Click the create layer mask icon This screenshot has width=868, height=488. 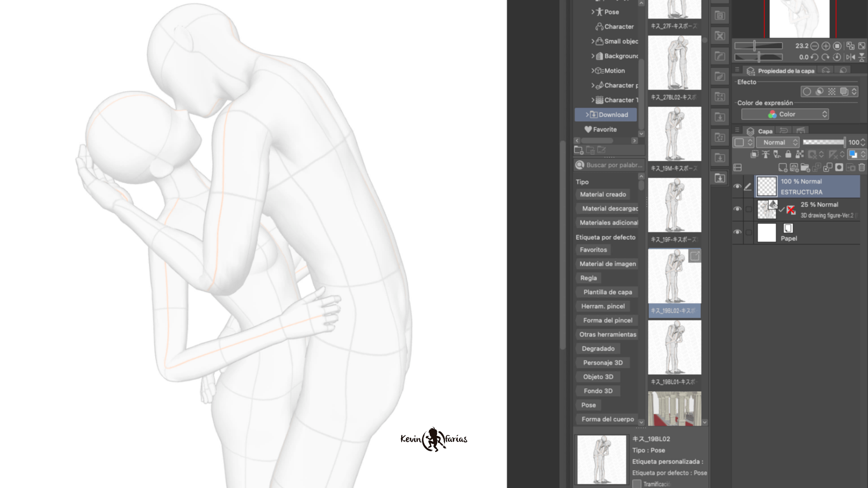pyautogui.click(x=839, y=167)
